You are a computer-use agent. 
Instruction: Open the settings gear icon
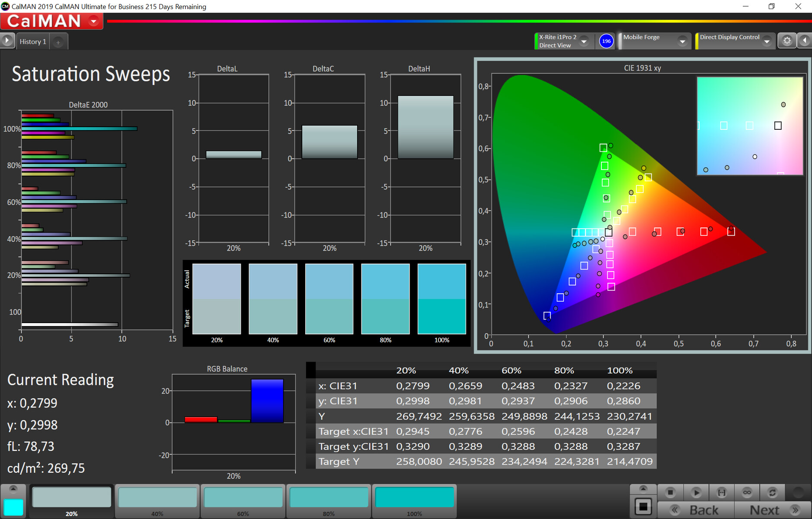click(x=787, y=41)
